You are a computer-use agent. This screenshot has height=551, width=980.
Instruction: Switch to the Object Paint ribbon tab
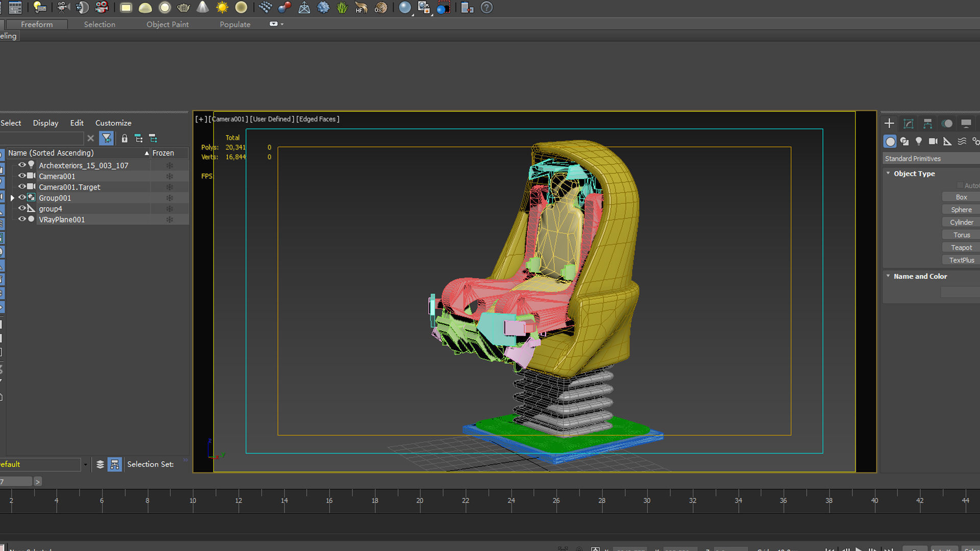[x=167, y=24]
